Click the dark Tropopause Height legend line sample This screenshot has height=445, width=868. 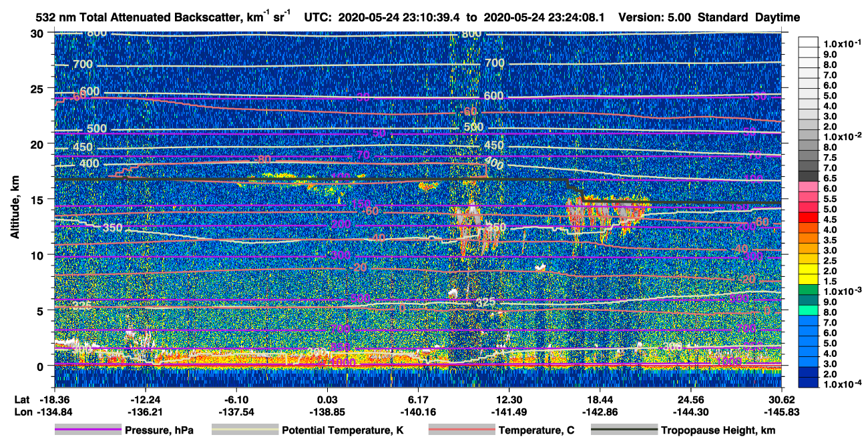point(624,430)
